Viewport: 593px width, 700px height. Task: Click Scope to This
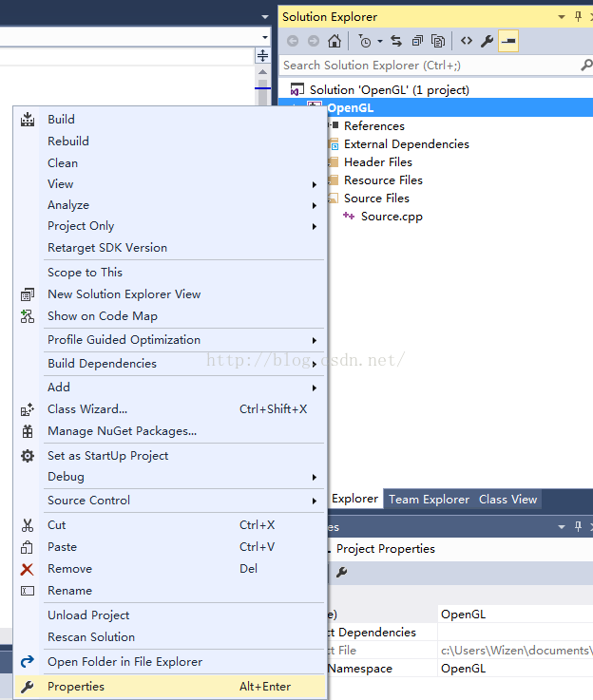(170, 273)
